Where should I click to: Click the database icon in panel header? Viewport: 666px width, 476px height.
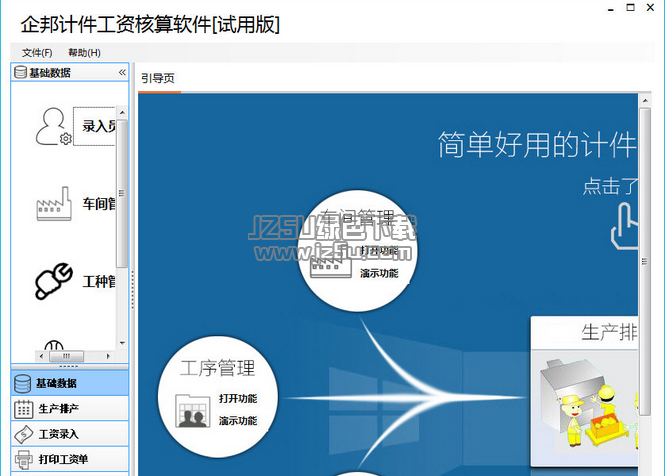tap(20, 72)
